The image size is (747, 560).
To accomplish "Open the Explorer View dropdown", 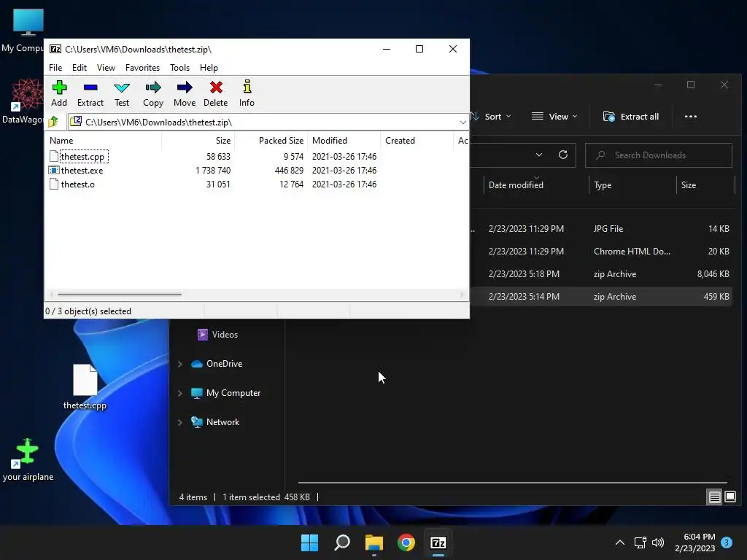I will tap(554, 117).
